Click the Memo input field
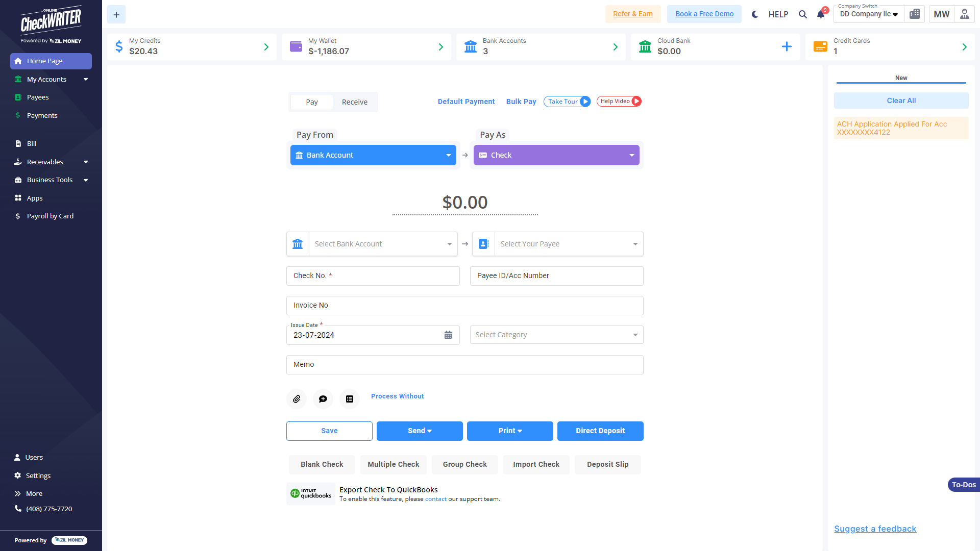This screenshot has height=551, width=980. click(x=464, y=364)
